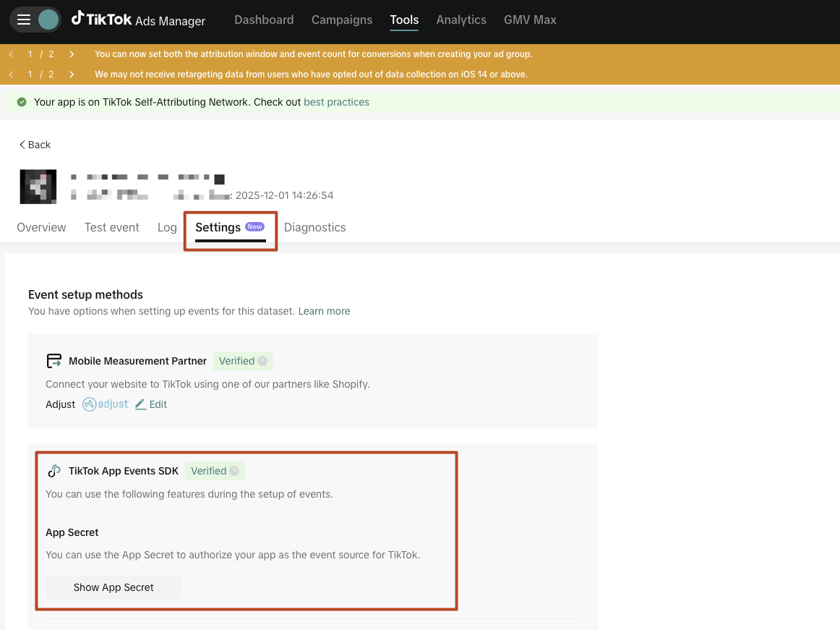Viewport: 840px width, 630px height.
Task: Click the '1 / 2' counter in retargeting data banner
Action: (40, 75)
